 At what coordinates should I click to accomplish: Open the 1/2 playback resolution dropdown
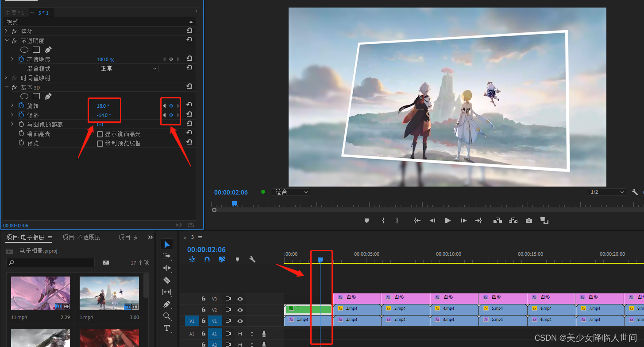click(x=607, y=192)
